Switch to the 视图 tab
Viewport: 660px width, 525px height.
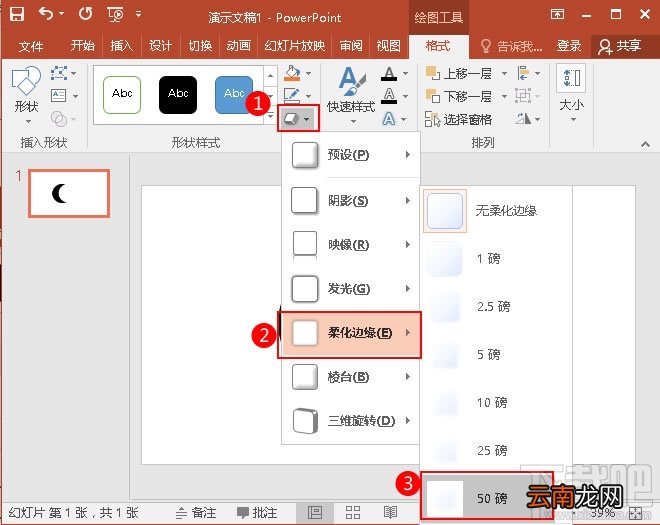click(x=389, y=45)
